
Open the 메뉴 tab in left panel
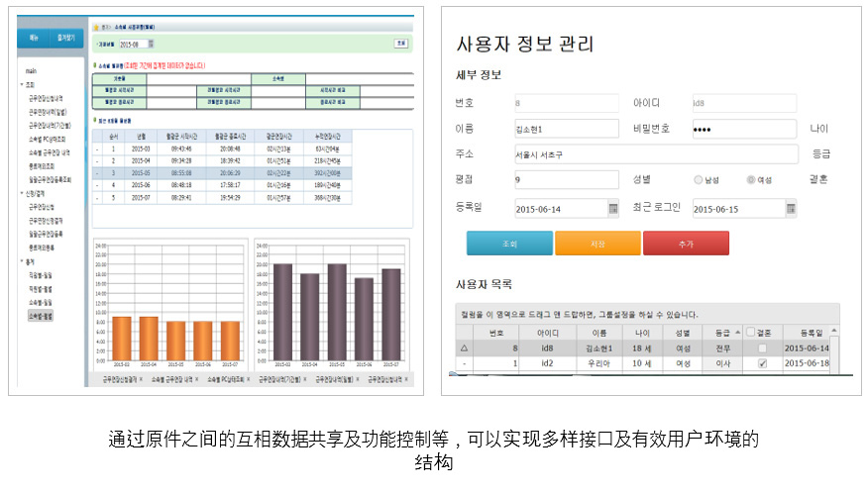(34, 38)
